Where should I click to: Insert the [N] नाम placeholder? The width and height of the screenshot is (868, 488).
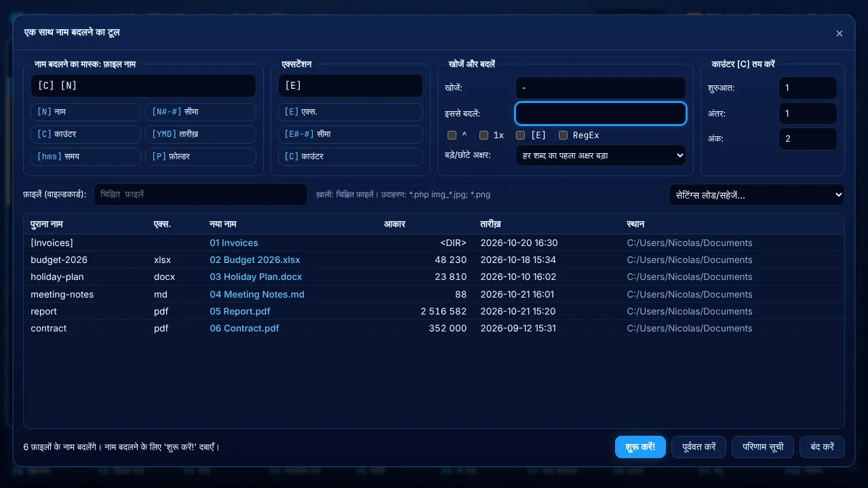(85, 112)
